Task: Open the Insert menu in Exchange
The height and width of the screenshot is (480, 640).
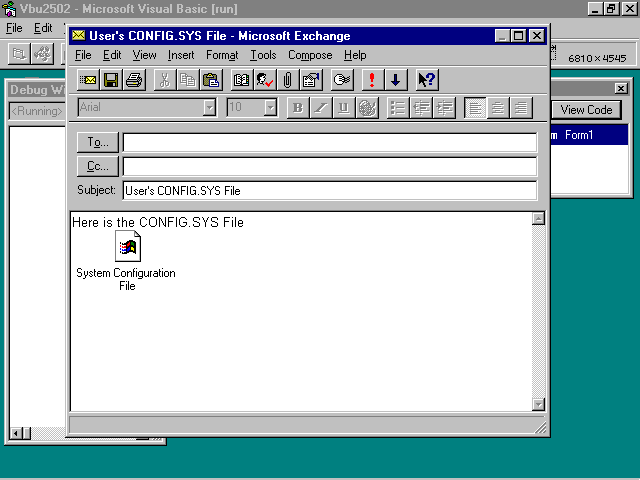Action: (x=181, y=55)
